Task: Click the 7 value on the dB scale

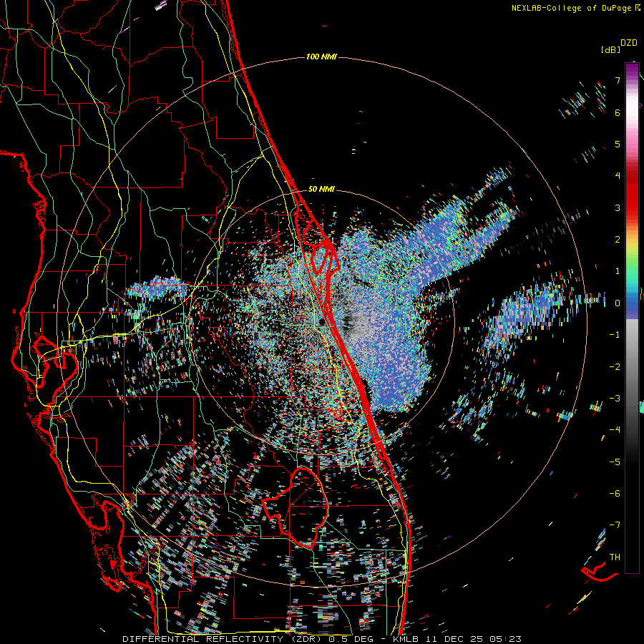Action: tap(618, 80)
